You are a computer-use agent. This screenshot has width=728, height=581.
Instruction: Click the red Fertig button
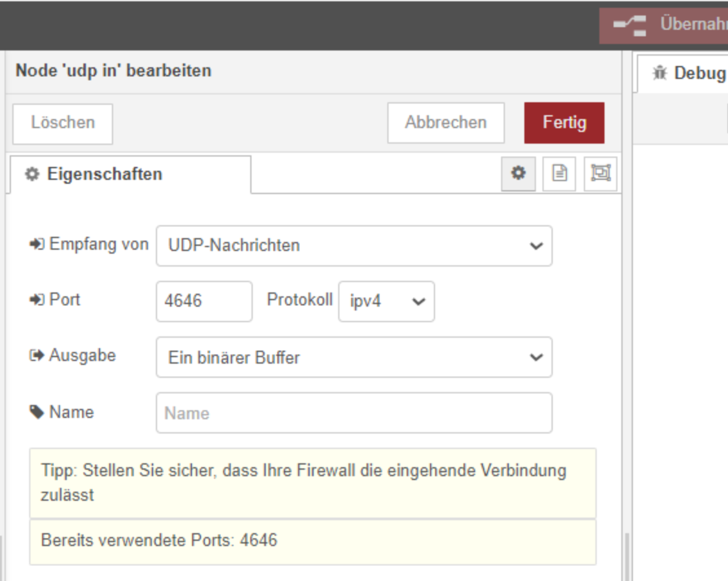[x=564, y=123]
